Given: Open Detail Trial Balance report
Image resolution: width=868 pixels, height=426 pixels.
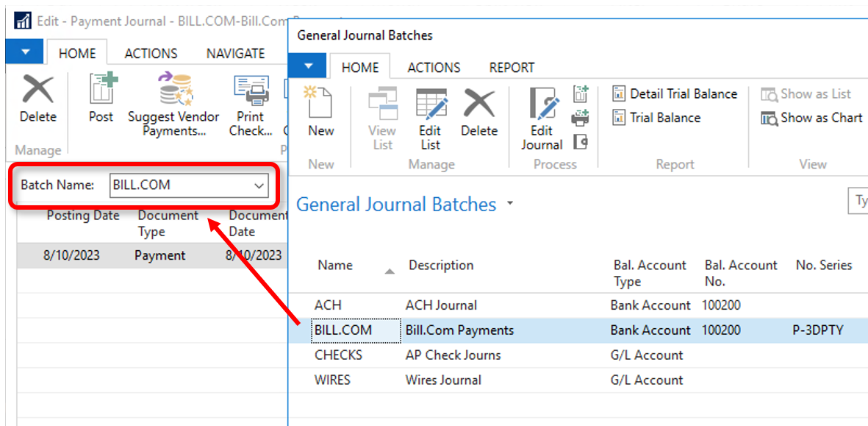Looking at the screenshot, I should (674, 93).
